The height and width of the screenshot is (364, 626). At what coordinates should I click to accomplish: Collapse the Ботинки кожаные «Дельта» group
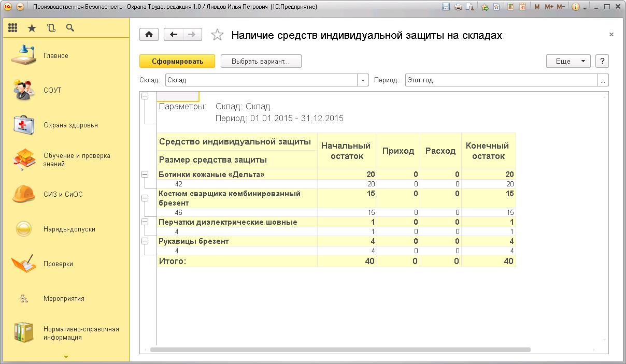click(x=145, y=175)
